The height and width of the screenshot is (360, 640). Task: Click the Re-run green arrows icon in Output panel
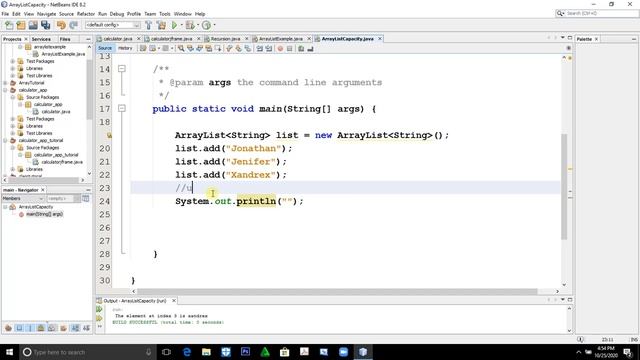99,309
